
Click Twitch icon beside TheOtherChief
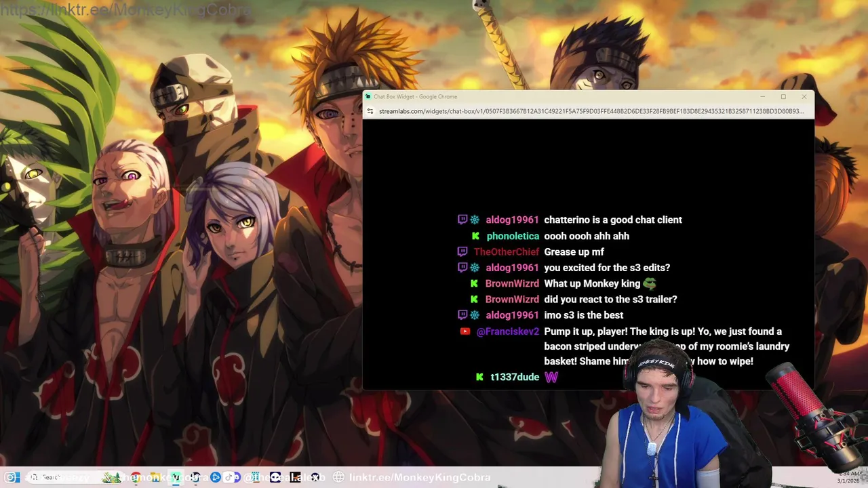pyautogui.click(x=462, y=251)
